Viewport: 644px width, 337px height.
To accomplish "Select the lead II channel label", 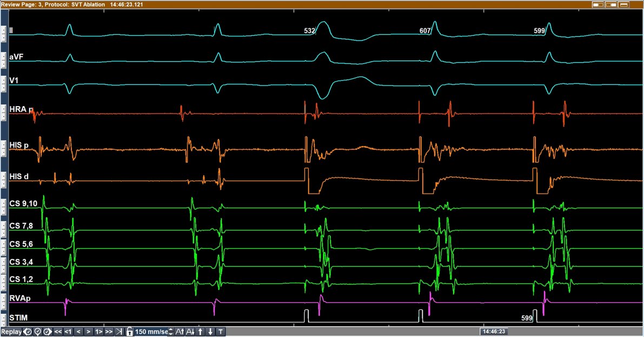I will coord(11,30).
